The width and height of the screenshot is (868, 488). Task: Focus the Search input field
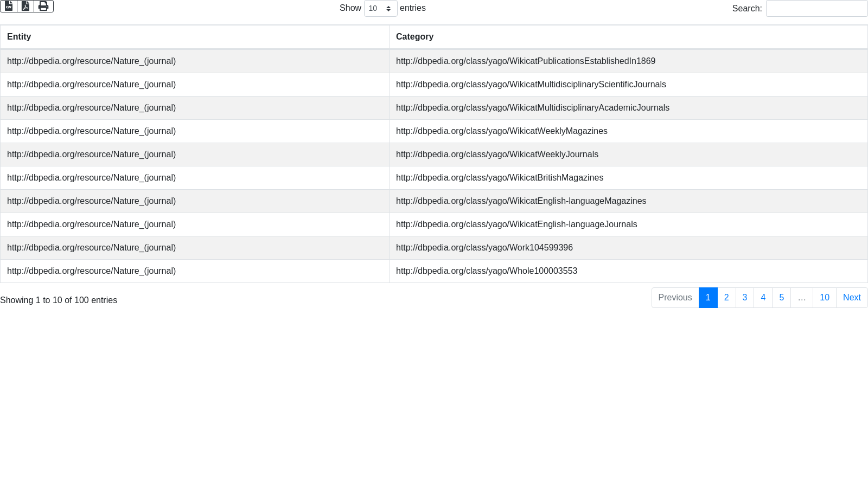(816, 9)
